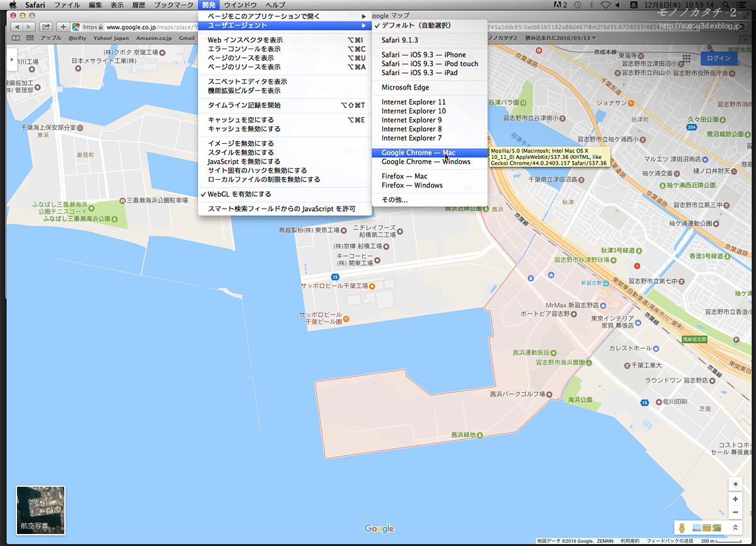Choose Internet Explorer 11 user agent
The height and width of the screenshot is (546, 756).
click(430, 102)
